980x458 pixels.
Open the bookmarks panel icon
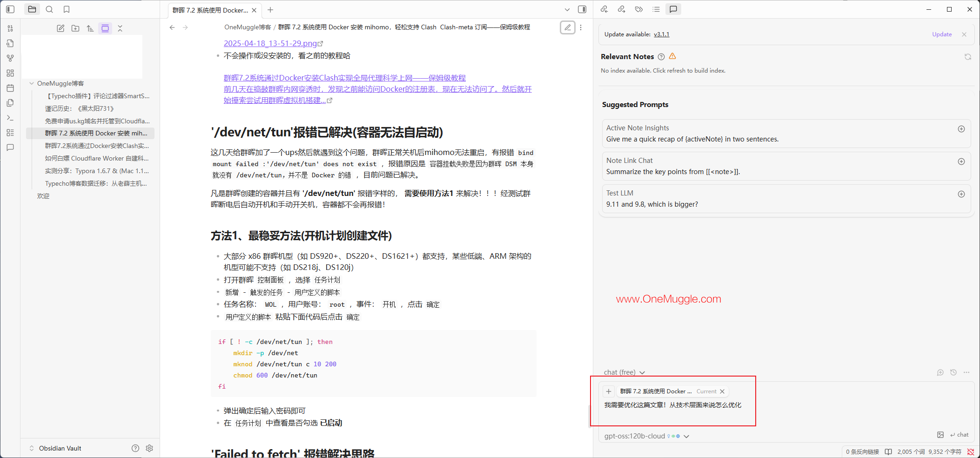coord(67,9)
